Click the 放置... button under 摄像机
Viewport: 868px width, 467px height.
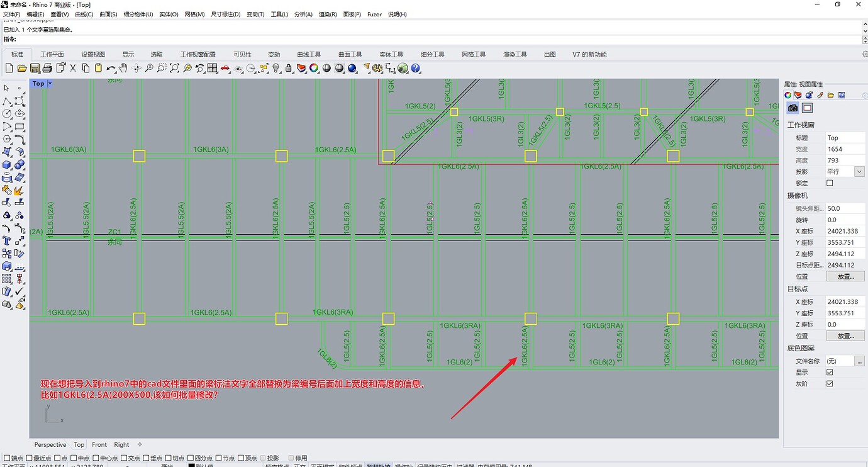(845, 276)
